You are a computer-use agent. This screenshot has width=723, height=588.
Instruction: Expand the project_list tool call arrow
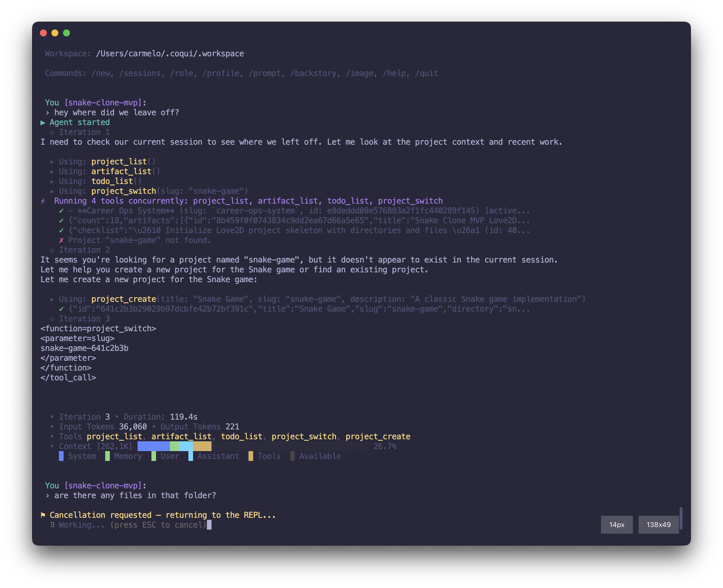pos(52,162)
